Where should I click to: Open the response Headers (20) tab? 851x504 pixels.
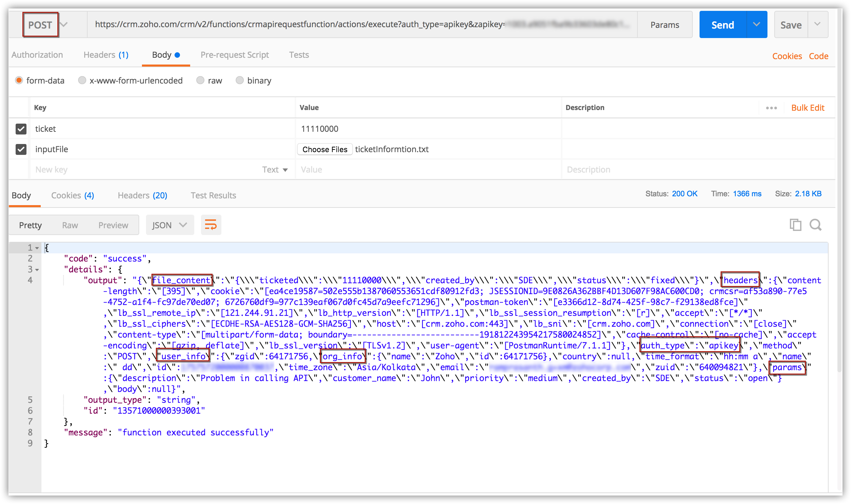142,195
